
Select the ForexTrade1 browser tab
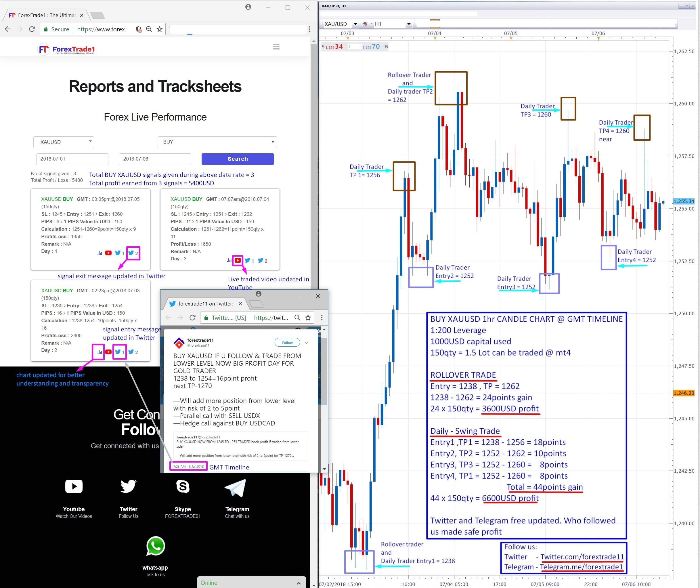[46, 15]
